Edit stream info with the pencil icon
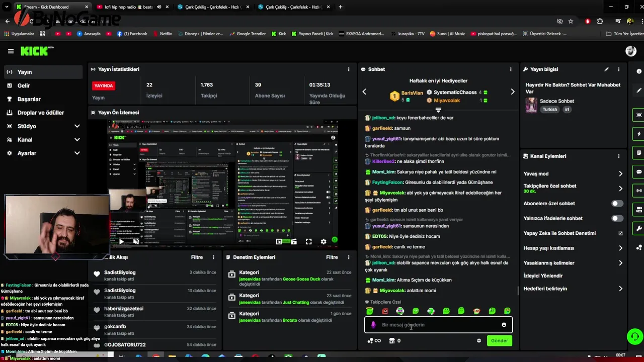 click(606, 69)
